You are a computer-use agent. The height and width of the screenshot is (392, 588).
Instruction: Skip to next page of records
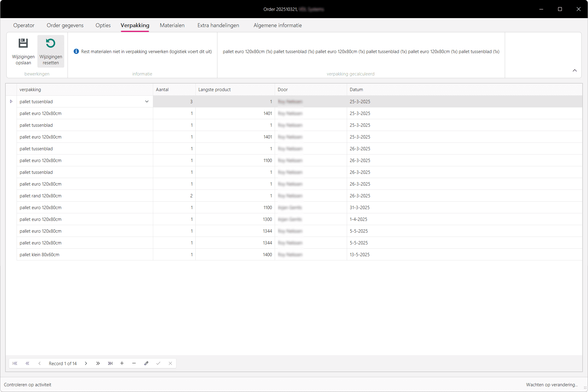point(98,363)
